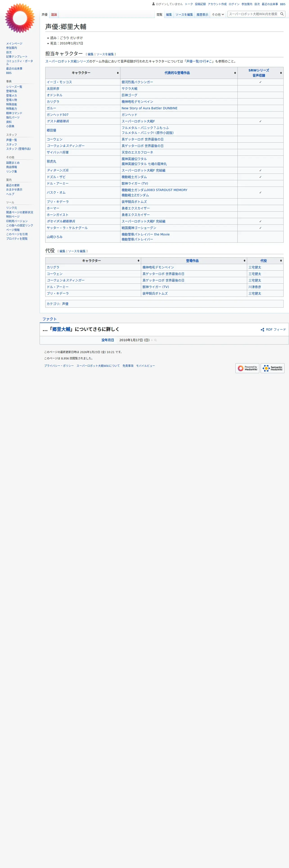Open the 郷里大輔 link in fact box
The height and width of the screenshot is (868, 289).
[x=61, y=329]
